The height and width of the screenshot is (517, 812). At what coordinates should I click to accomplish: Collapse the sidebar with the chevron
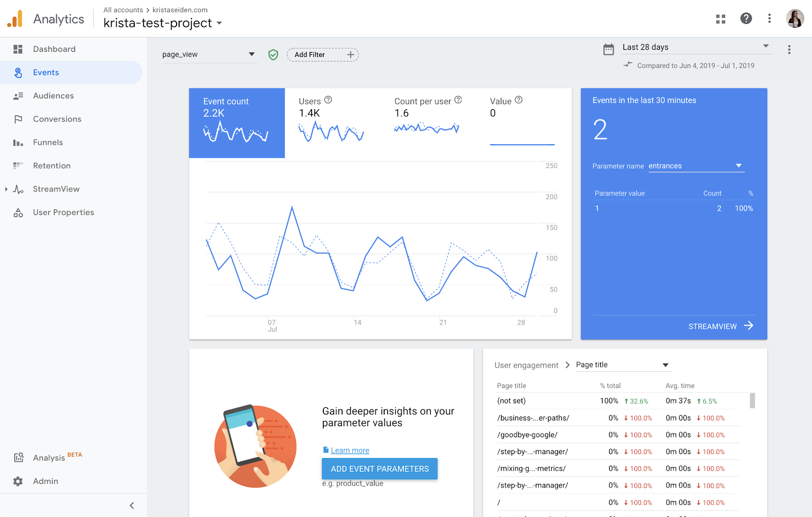(x=132, y=505)
